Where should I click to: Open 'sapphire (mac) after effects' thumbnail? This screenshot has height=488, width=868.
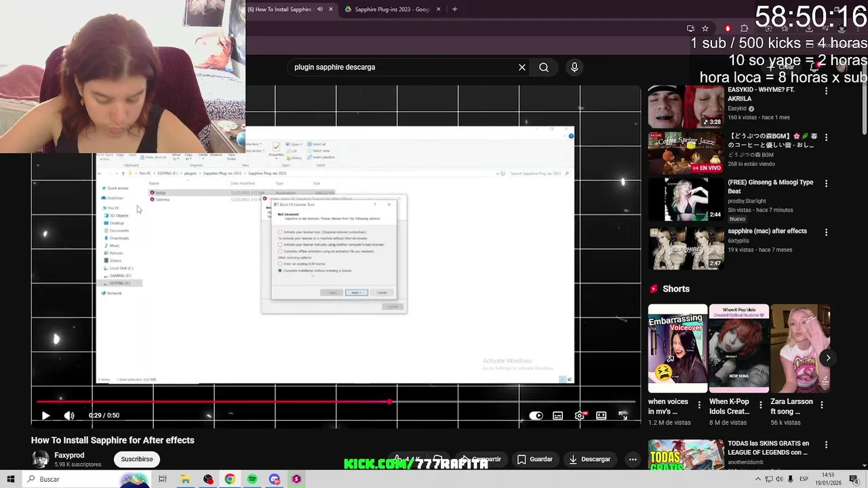686,248
